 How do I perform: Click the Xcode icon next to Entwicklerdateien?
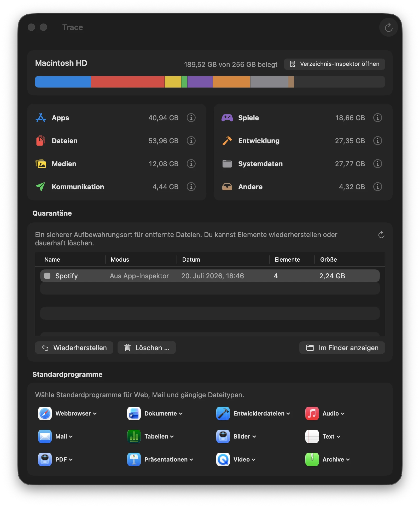(x=223, y=413)
